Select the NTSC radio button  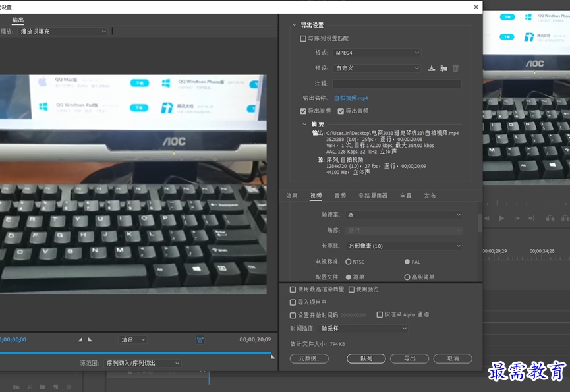[x=348, y=262]
